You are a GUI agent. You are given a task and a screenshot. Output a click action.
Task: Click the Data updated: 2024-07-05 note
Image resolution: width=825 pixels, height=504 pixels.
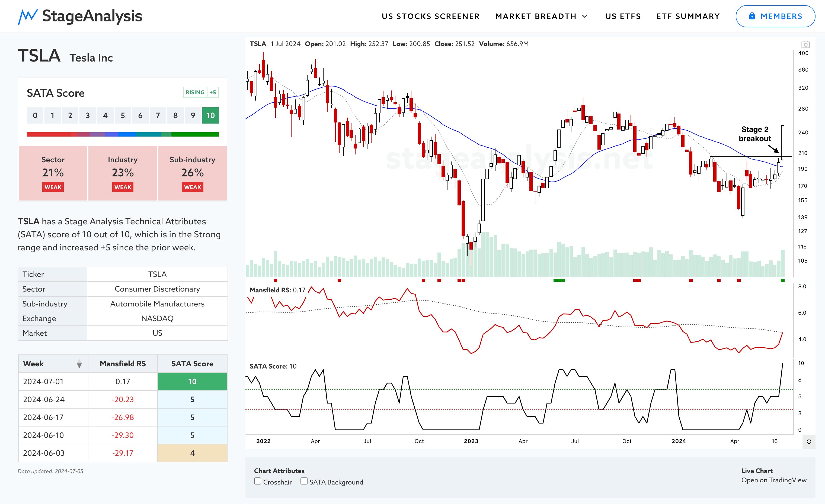(x=50, y=471)
